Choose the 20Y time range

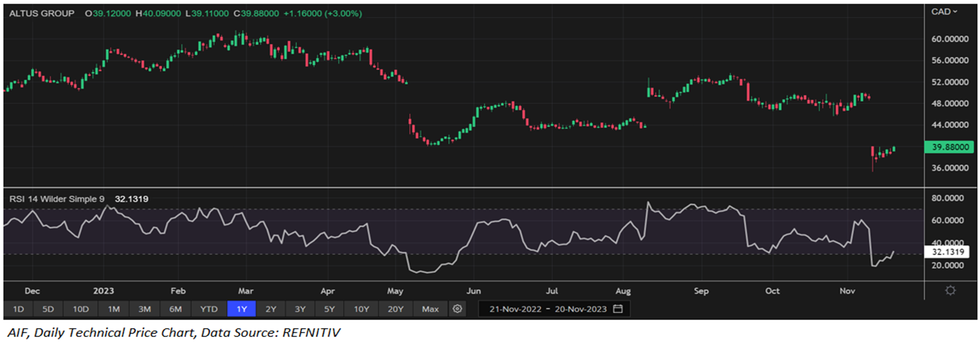(396, 309)
